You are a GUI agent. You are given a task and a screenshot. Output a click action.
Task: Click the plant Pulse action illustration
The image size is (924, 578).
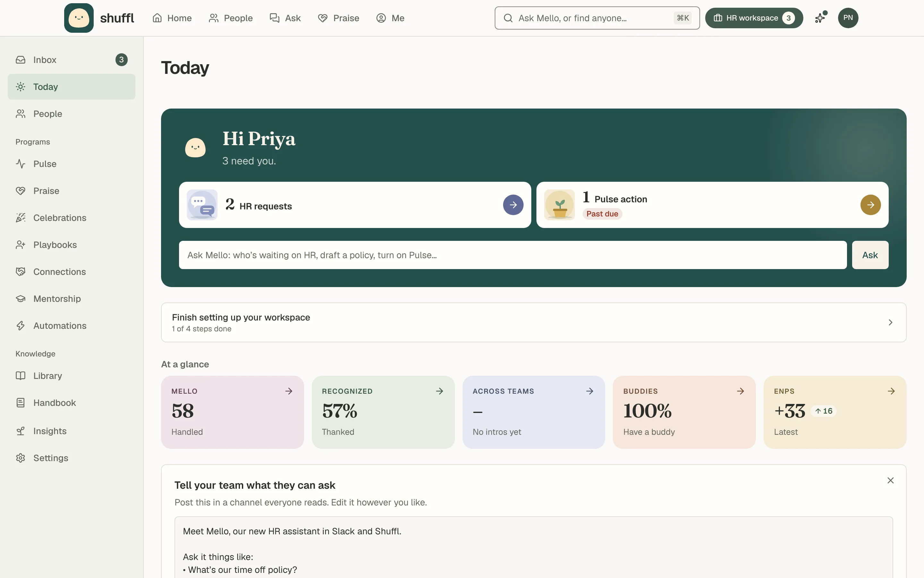[x=559, y=205]
